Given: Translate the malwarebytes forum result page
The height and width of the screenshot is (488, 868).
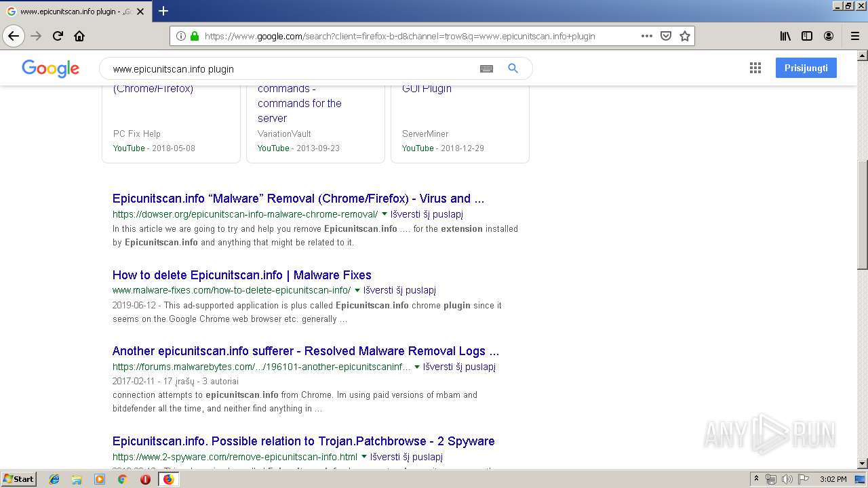Looking at the screenshot, I should click(459, 367).
